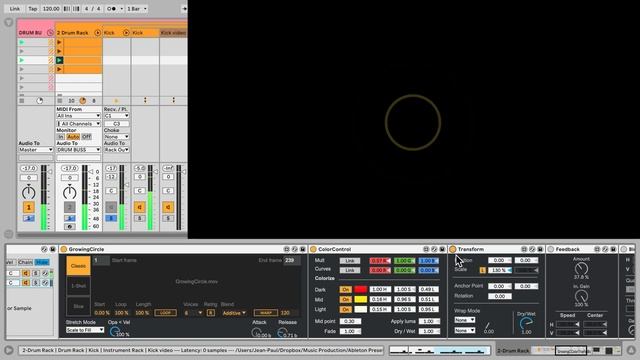Viewport: 640px width, 360px height.
Task: Launch the currently playing third Drum Rack clip
Action: pos(59,60)
